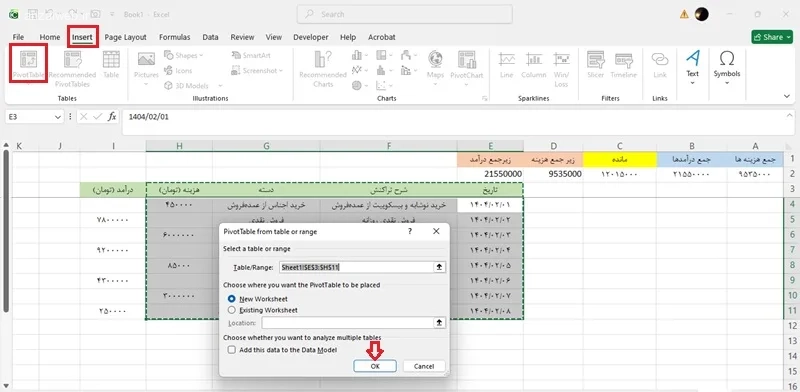
Task: Open the Symbols group dropdown
Action: tap(727, 67)
